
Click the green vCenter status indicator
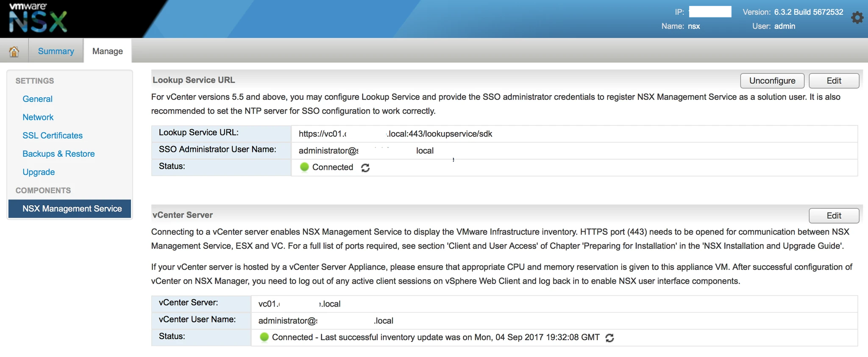pos(264,337)
